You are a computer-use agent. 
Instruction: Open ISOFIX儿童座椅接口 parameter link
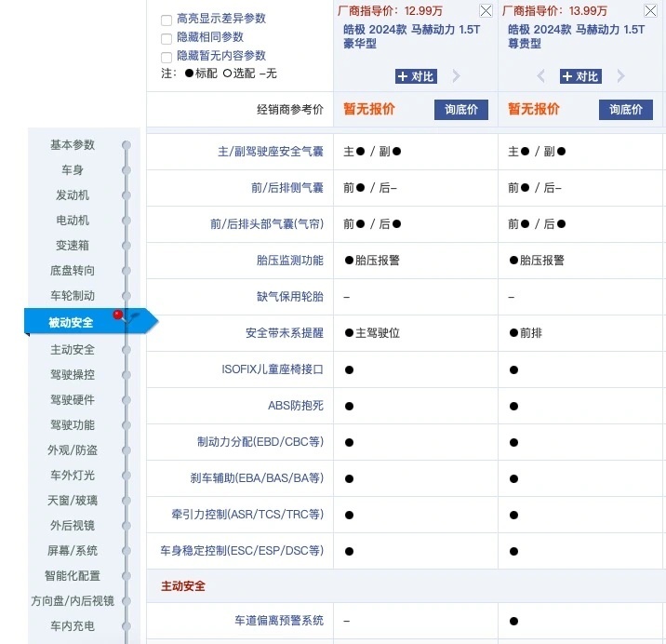coord(273,369)
